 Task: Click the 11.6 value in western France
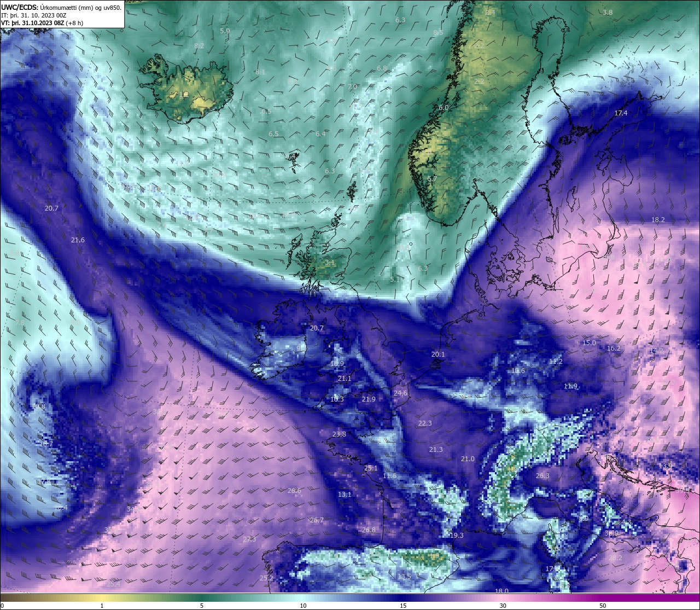pos(389,476)
